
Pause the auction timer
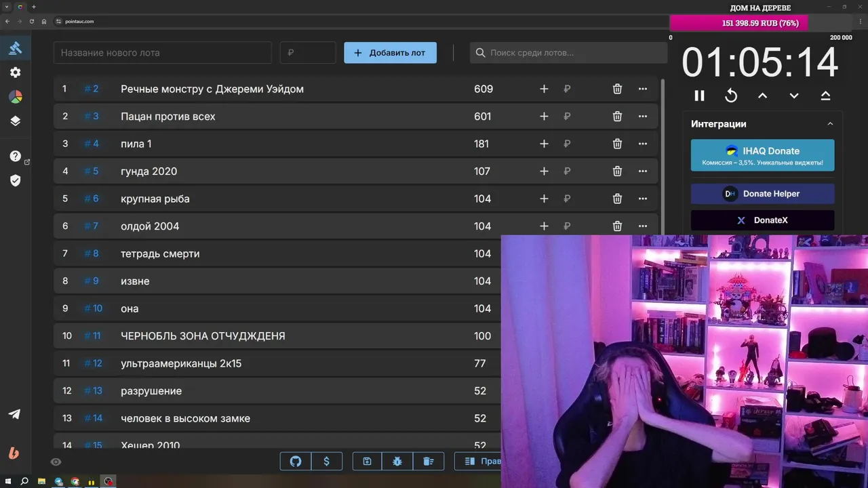699,96
